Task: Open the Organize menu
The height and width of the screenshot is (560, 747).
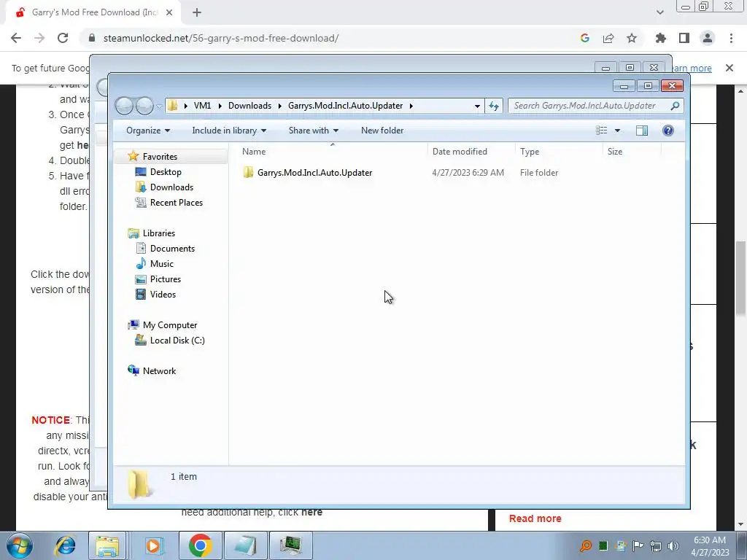Action: 147,131
